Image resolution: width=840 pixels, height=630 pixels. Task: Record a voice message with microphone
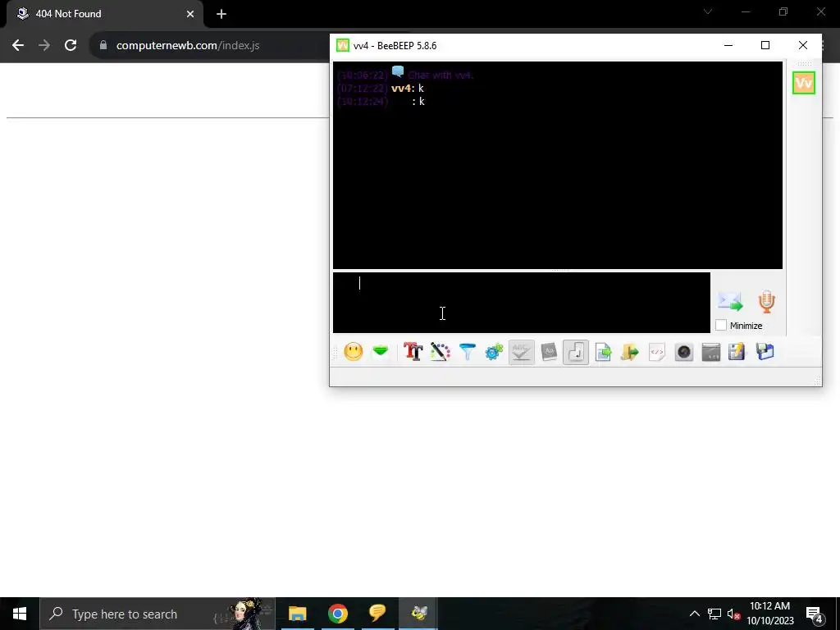767,302
